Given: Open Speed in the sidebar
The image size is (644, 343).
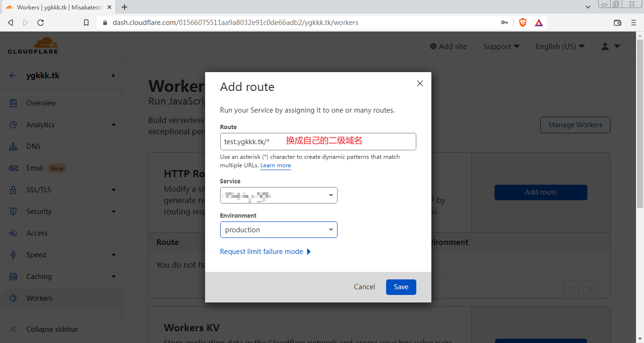Looking at the screenshot, I should (x=36, y=255).
